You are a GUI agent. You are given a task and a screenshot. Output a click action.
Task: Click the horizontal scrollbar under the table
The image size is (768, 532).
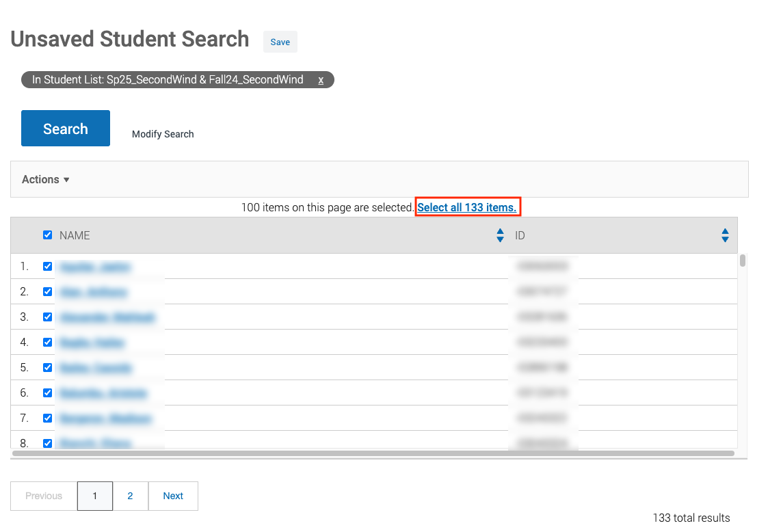pos(373,453)
